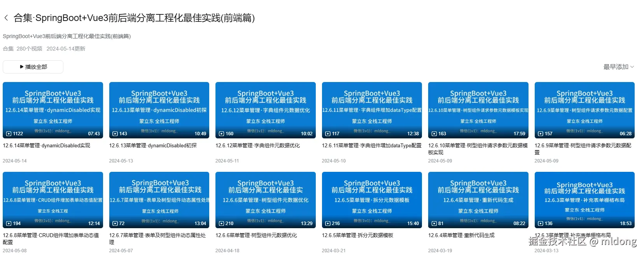This screenshot has width=644, height=255.
Task: Click play count icon showing 72
Action: 115,224
